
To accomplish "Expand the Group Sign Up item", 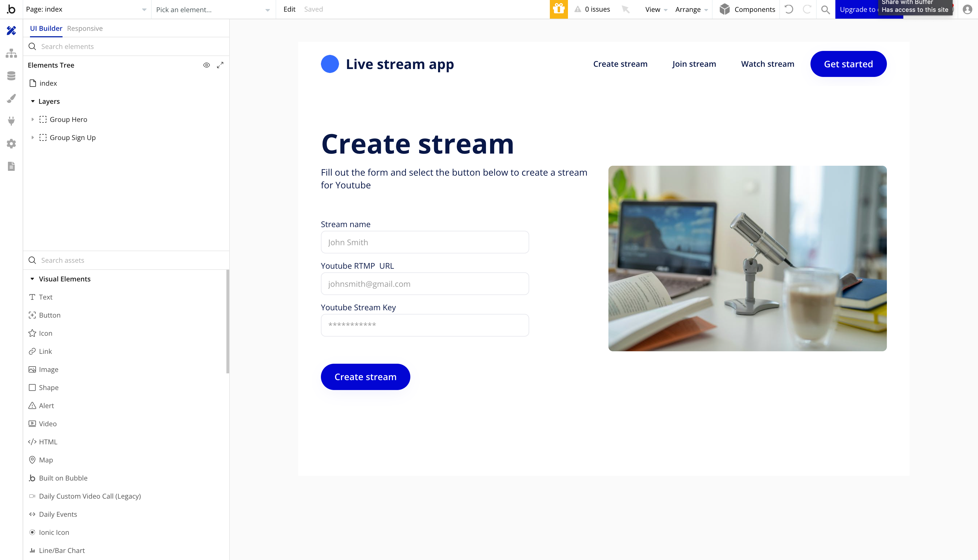I will (x=33, y=137).
